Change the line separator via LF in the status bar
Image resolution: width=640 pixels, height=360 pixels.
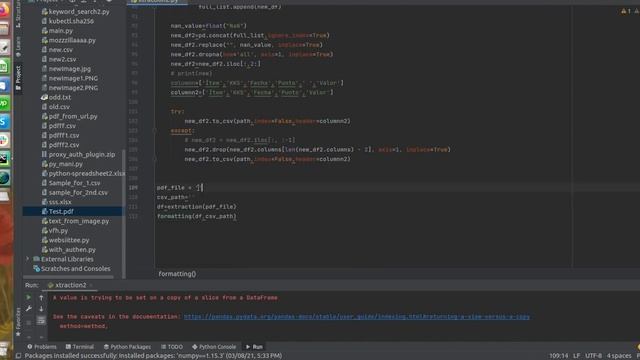click(576, 356)
